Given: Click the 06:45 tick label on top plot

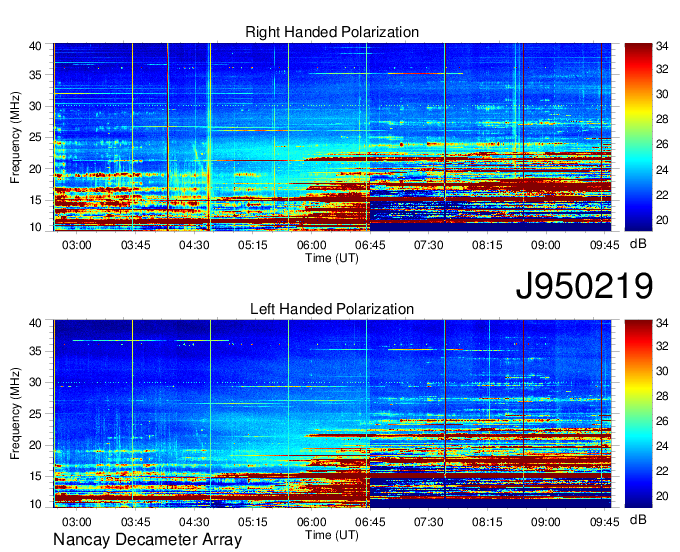Looking at the screenshot, I should (x=370, y=245).
